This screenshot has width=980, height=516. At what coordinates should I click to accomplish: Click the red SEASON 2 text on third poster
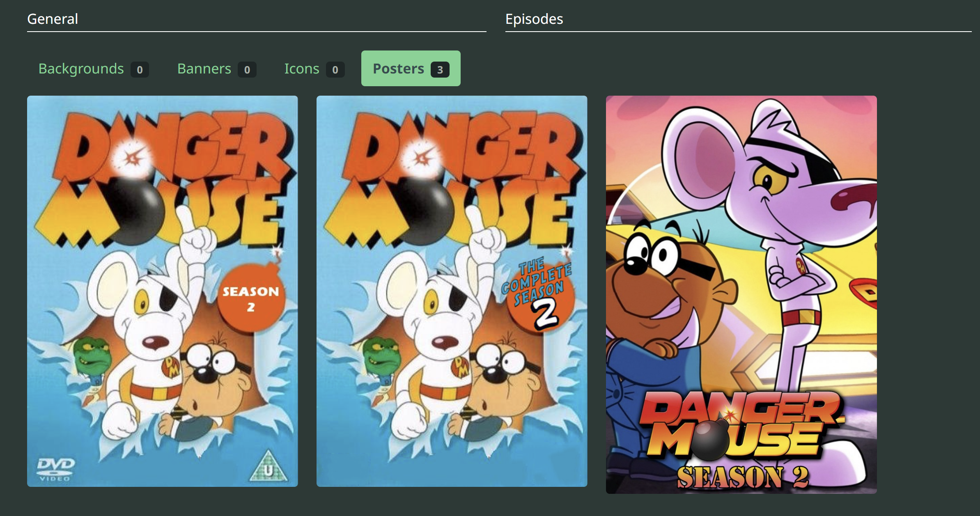742,477
